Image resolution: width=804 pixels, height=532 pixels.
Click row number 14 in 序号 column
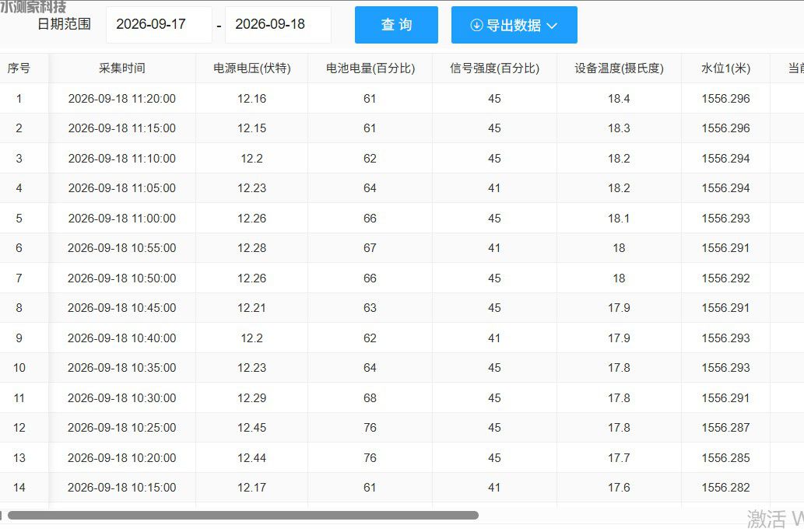[19, 488]
